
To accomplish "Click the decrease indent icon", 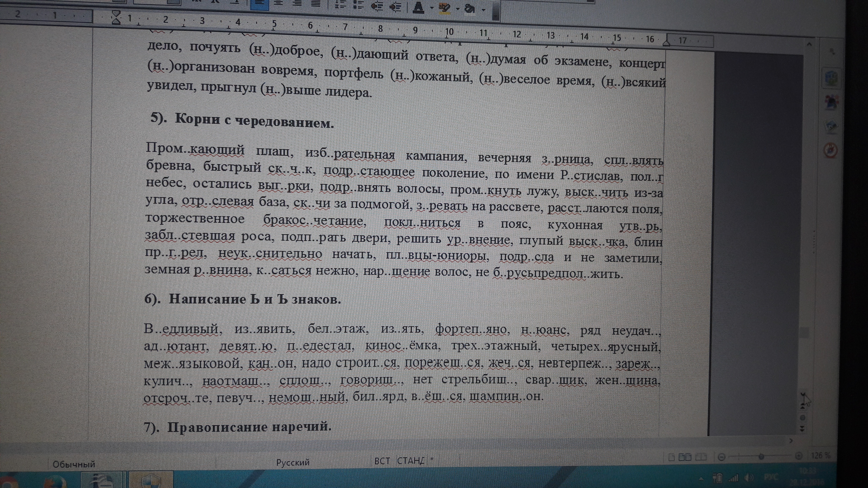I will tap(377, 6).
